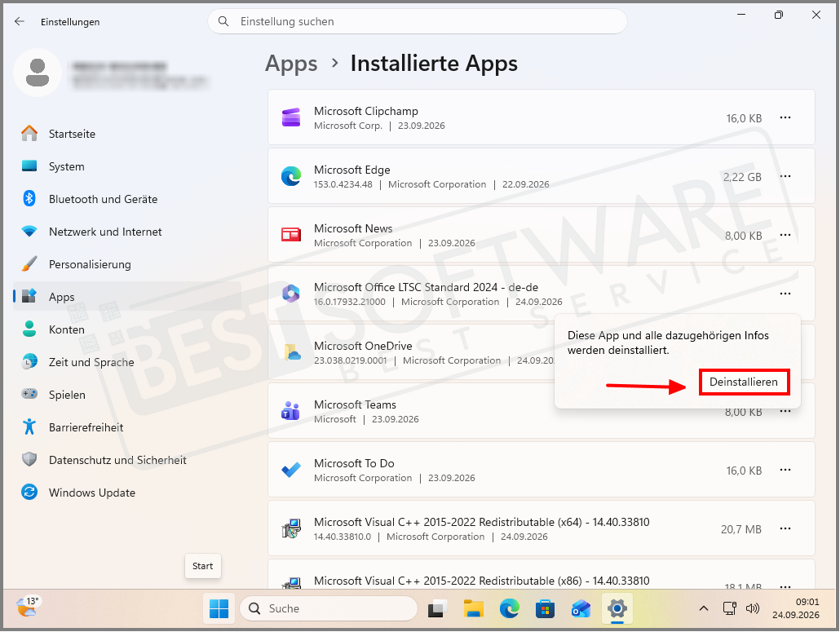Open Personalisierung settings
The height and width of the screenshot is (632, 840).
pyautogui.click(x=90, y=264)
